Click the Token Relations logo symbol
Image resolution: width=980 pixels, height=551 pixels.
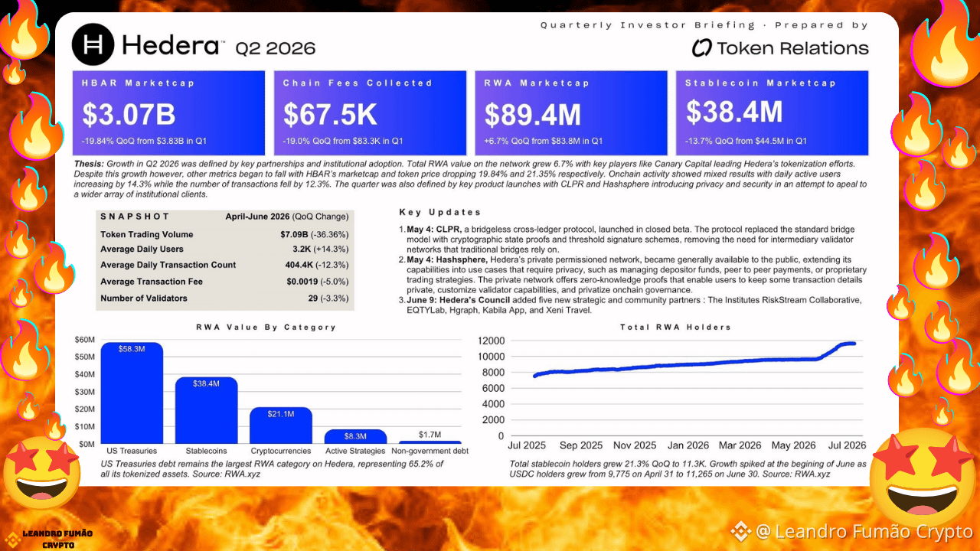coord(702,48)
